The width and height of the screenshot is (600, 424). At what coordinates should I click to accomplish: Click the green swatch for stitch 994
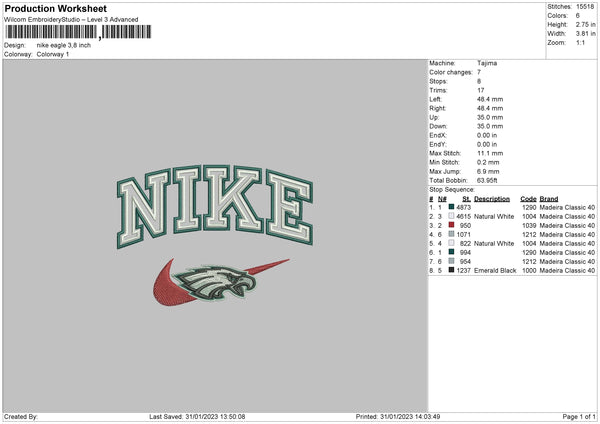tap(452, 252)
